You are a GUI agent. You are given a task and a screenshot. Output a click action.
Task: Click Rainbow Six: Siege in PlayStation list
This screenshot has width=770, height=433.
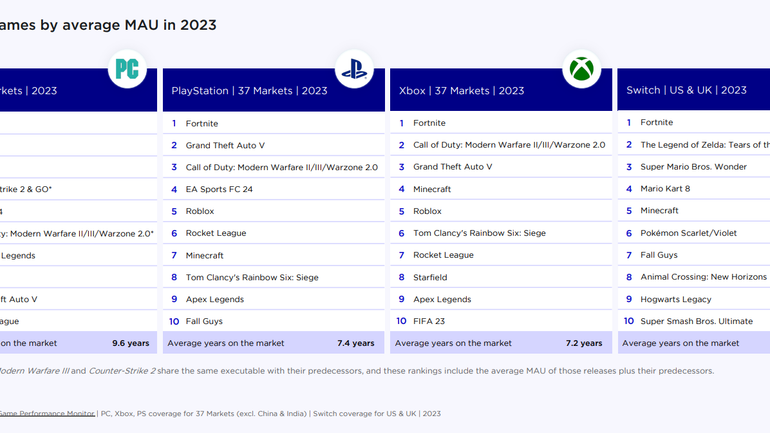274,277
